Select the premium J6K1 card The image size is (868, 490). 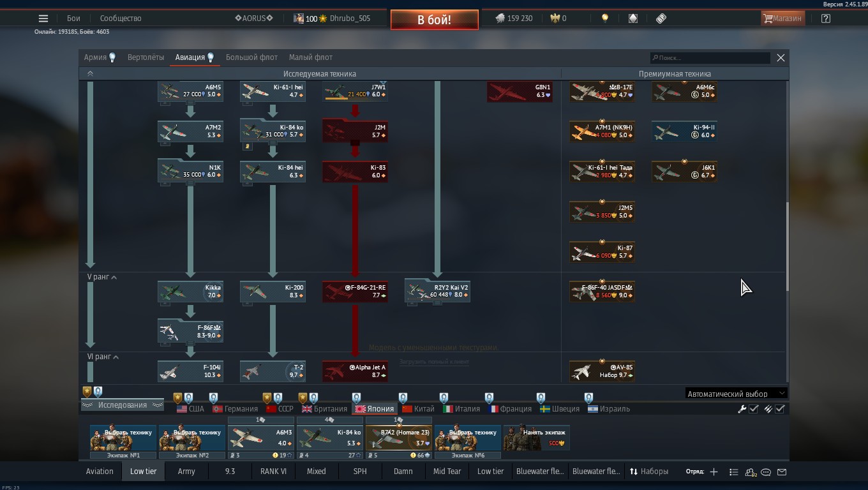point(684,172)
